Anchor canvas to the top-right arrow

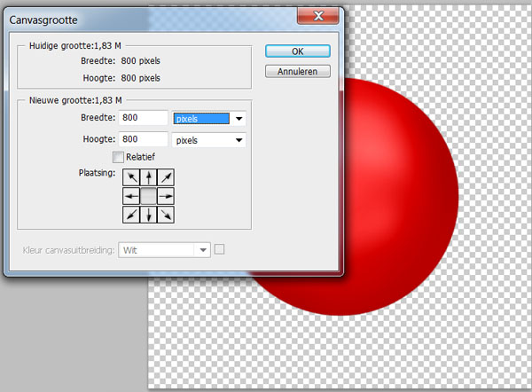(166, 177)
